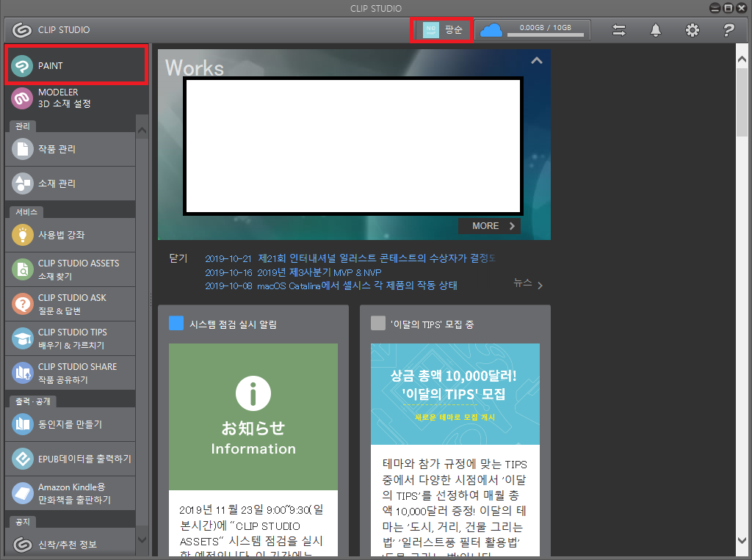This screenshot has width=752, height=560.
Task: Open Amazon Kindle용 만화책을 출판하기
Action: (x=70, y=493)
